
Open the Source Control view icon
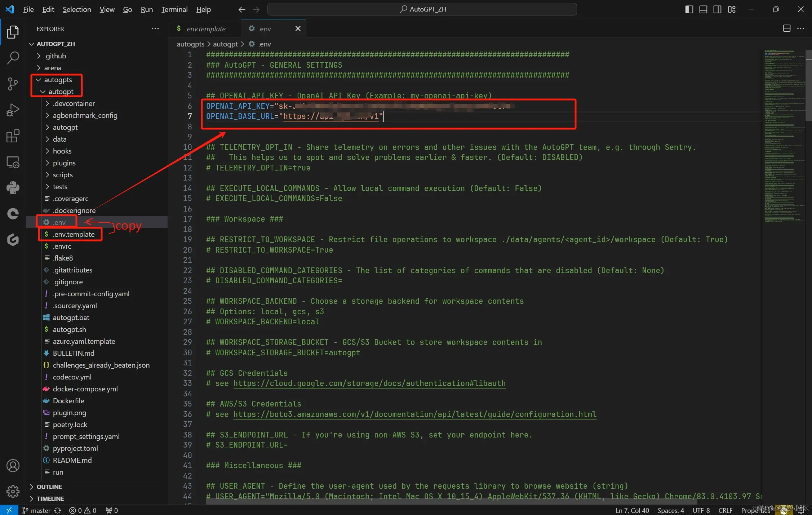point(13,84)
